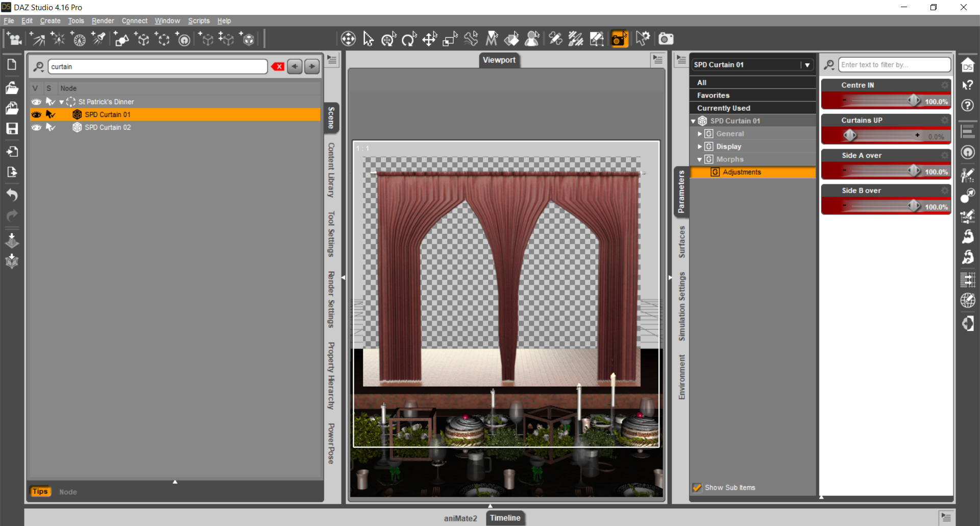Open a file from disk

(x=12, y=87)
